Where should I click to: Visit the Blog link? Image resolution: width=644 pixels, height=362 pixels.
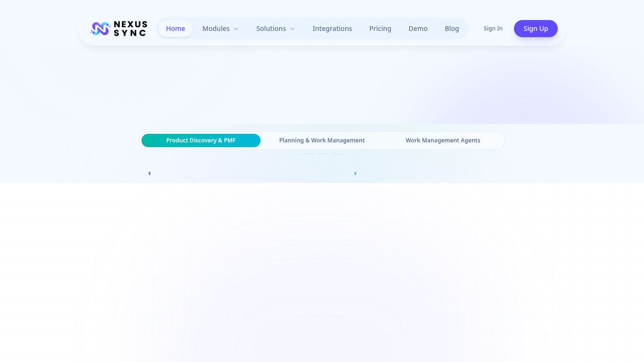[452, 29]
